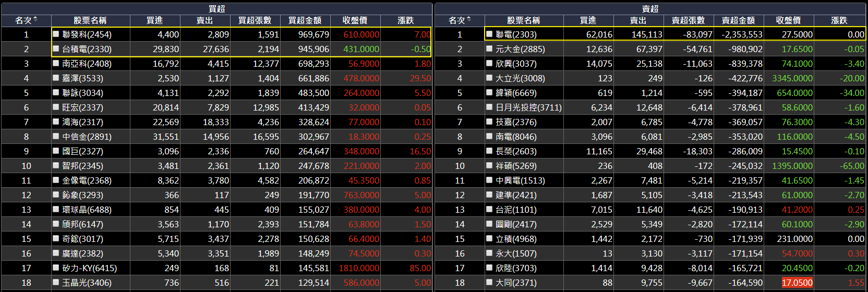Click the closing price 3345.0000
Viewport: 868px width, 292px height.
tap(792, 78)
